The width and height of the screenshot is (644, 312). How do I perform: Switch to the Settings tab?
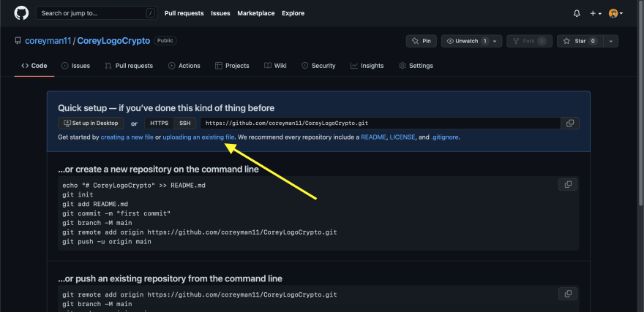(416, 66)
